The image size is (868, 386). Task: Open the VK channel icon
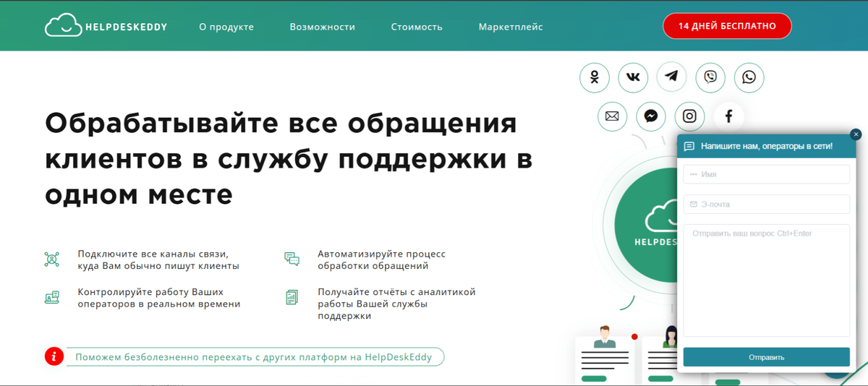633,77
